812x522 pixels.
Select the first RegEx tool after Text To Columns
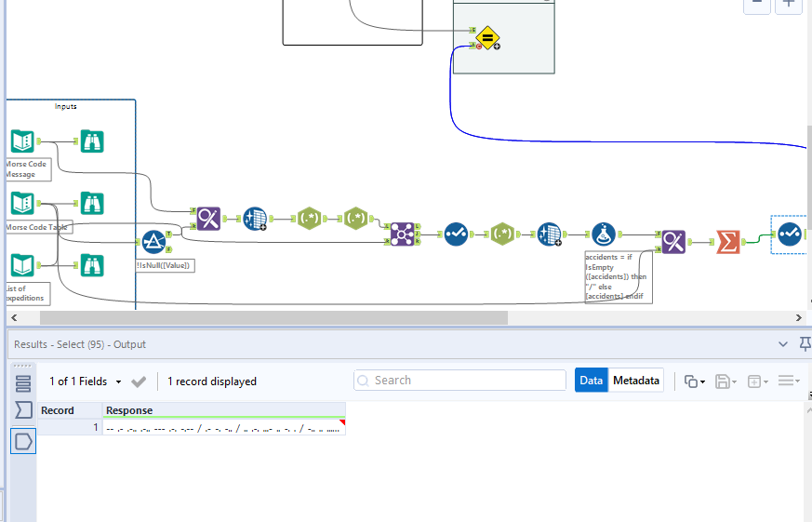click(310, 219)
